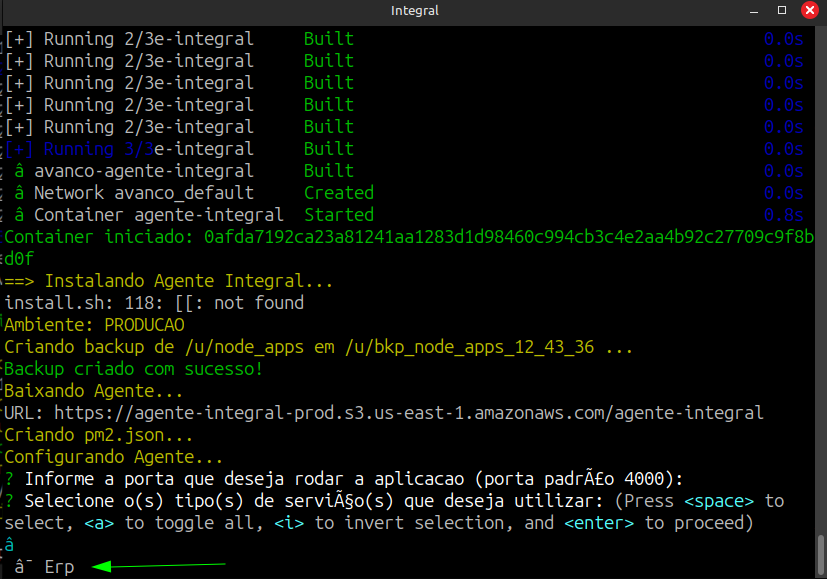Maximize the Integral terminal window

click(x=783, y=11)
